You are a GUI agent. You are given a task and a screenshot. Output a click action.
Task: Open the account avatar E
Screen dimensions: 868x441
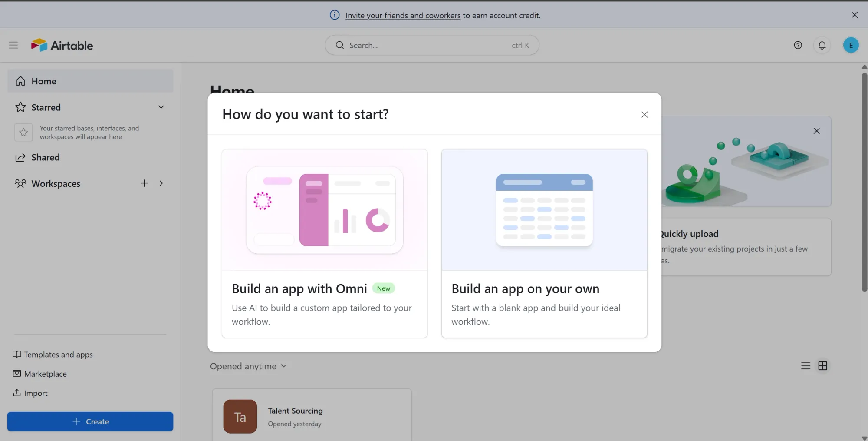(x=851, y=45)
